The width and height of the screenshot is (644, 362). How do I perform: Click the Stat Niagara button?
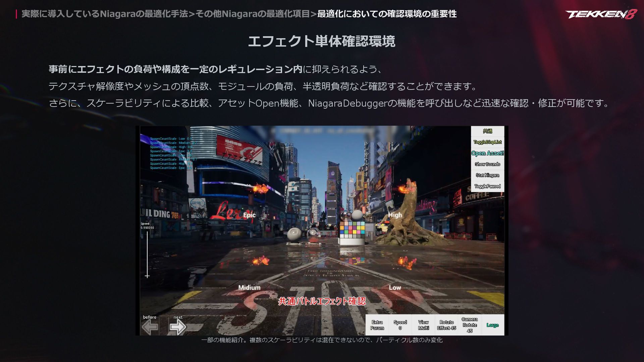click(487, 175)
